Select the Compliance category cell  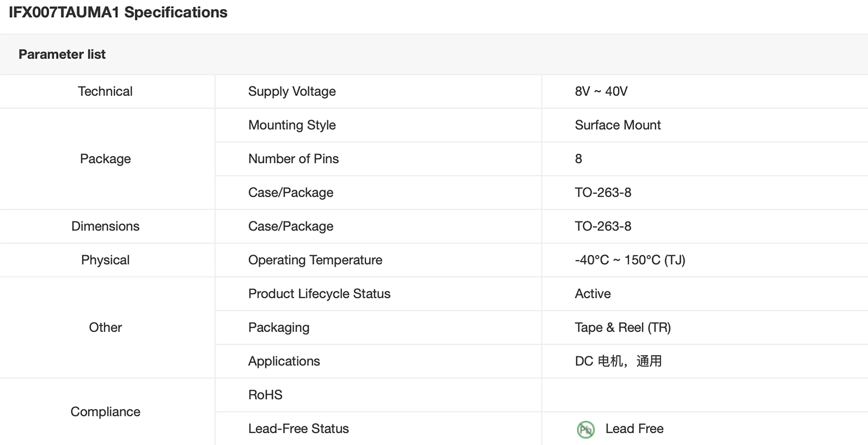coord(105,412)
